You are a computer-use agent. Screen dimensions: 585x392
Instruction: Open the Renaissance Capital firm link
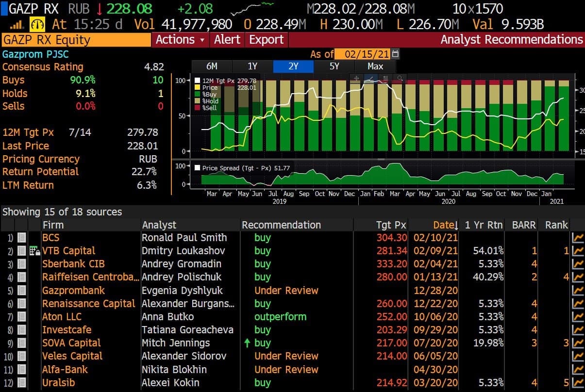[x=89, y=304]
